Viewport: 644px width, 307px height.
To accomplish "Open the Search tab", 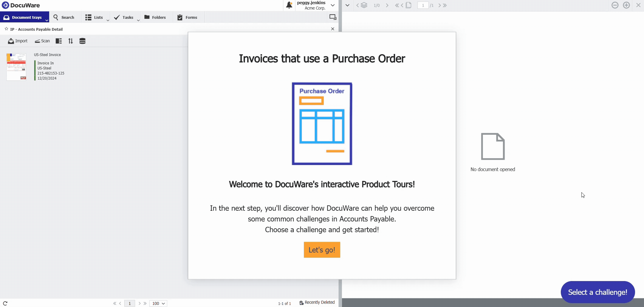I will pyautogui.click(x=64, y=17).
